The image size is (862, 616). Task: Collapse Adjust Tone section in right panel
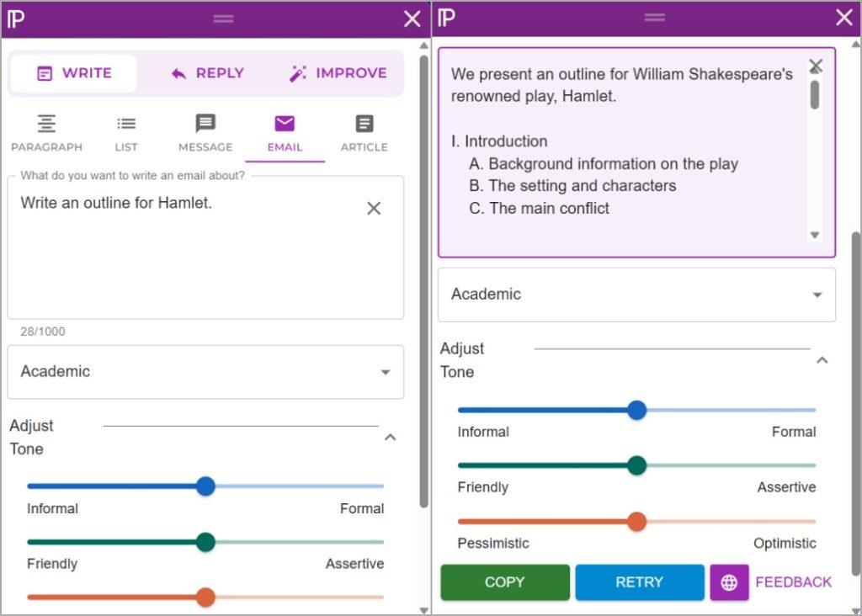(x=822, y=360)
